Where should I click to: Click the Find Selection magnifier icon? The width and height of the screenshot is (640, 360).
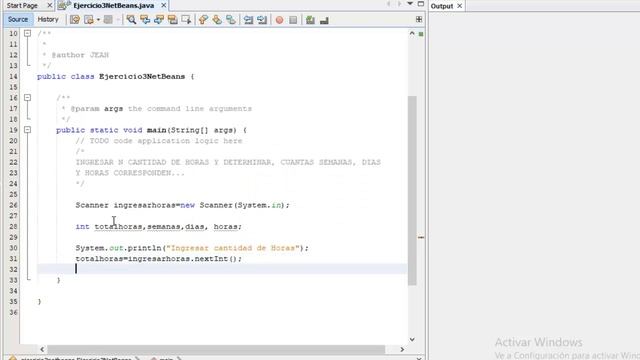point(131,20)
